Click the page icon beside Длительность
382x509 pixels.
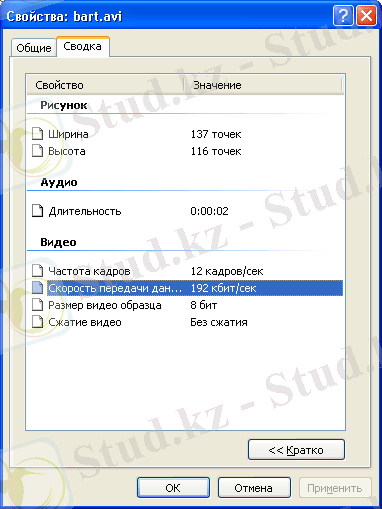[x=38, y=211]
